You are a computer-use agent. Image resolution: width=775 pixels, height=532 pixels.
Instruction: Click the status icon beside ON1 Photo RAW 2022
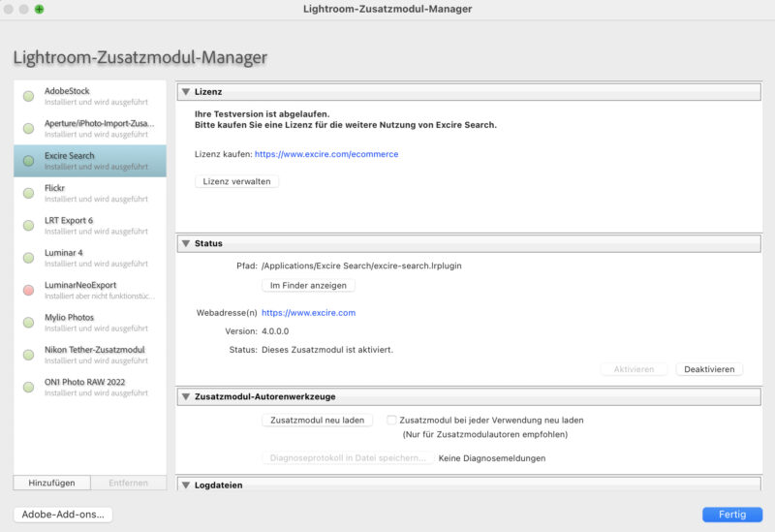click(29, 387)
